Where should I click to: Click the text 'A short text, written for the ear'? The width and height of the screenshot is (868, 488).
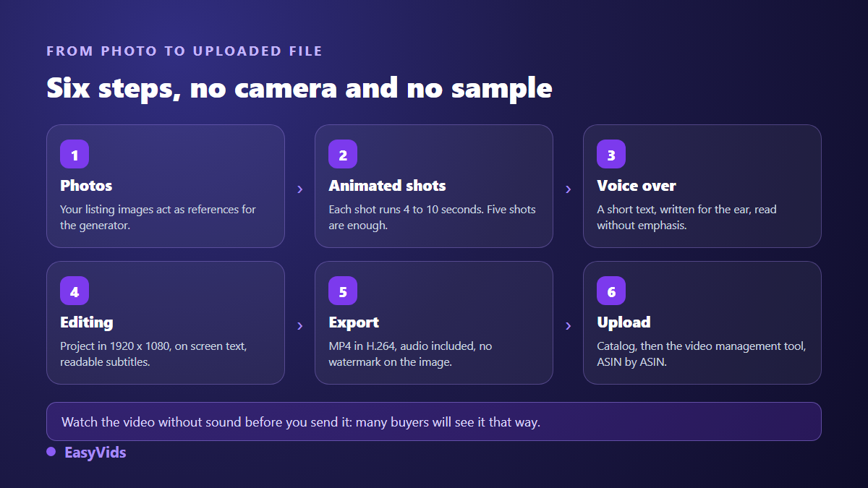pyautogui.click(x=673, y=210)
